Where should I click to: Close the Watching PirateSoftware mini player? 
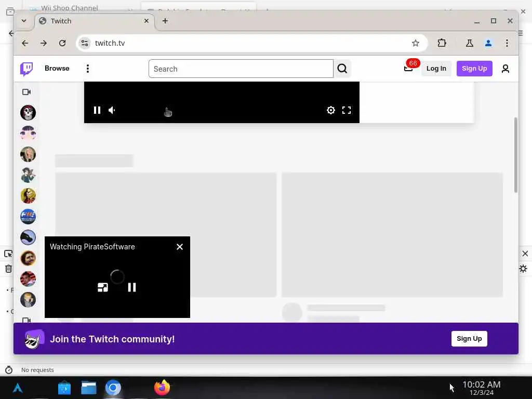(180, 247)
